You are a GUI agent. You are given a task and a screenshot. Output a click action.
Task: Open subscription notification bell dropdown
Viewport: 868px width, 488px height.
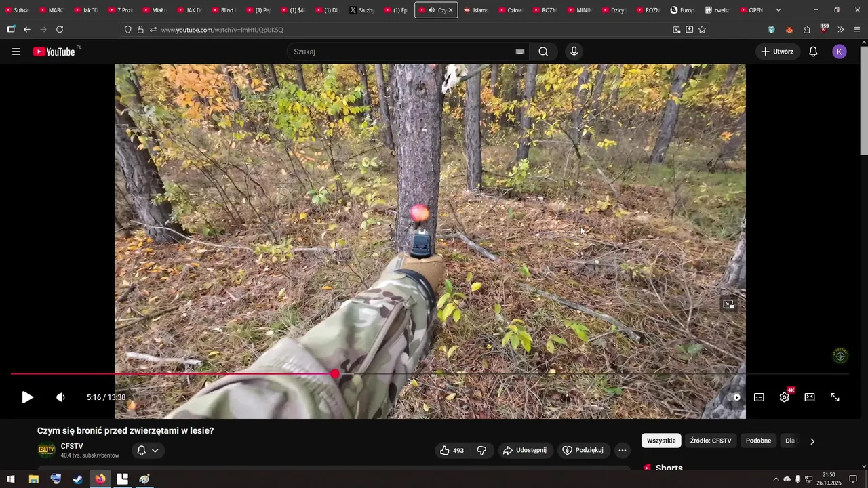pyautogui.click(x=148, y=450)
